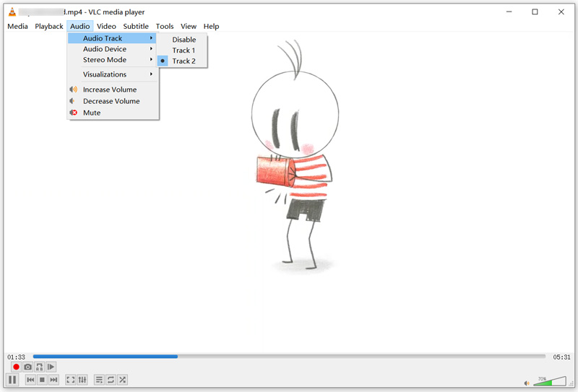The image size is (578, 392).
Task: Skip to previous media item
Action: point(30,380)
